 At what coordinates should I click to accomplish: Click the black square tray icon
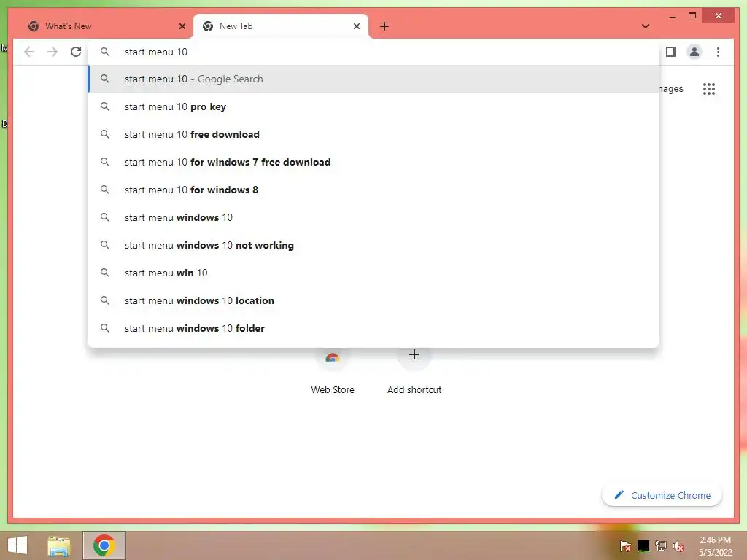click(x=643, y=545)
